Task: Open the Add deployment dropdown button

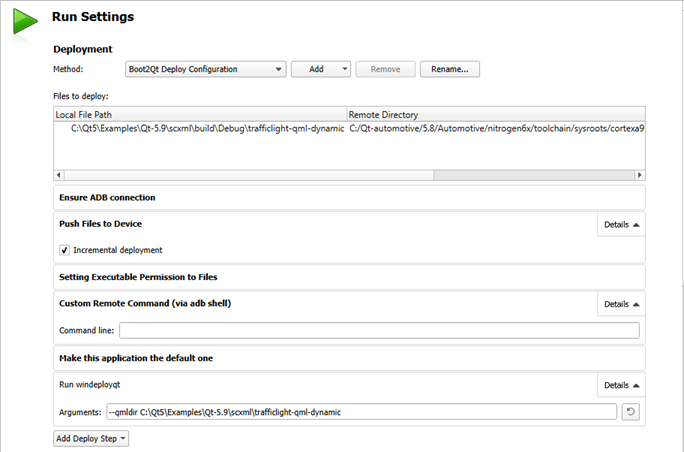Action: (x=320, y=69)
